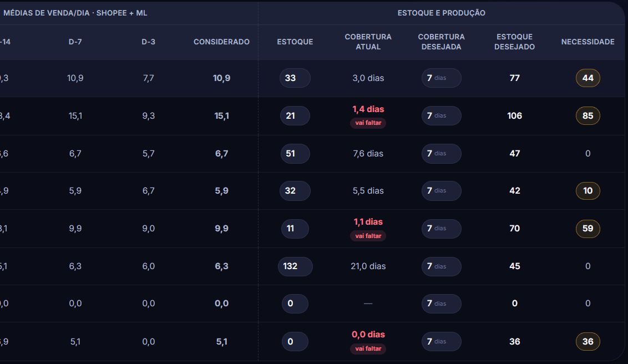Viewport: 628px width, 364px height.
Task: Select the Estoque Desejado value 45
Action: [514, 266]
